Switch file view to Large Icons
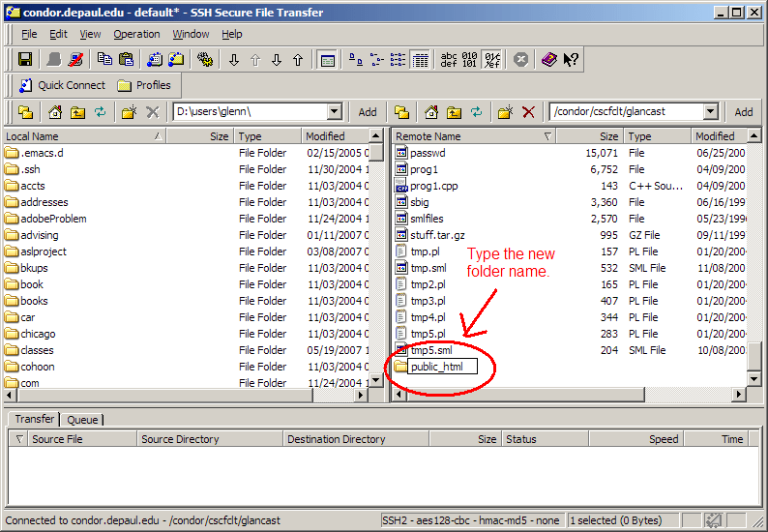 pyautogui.click(x=356, y=60)
